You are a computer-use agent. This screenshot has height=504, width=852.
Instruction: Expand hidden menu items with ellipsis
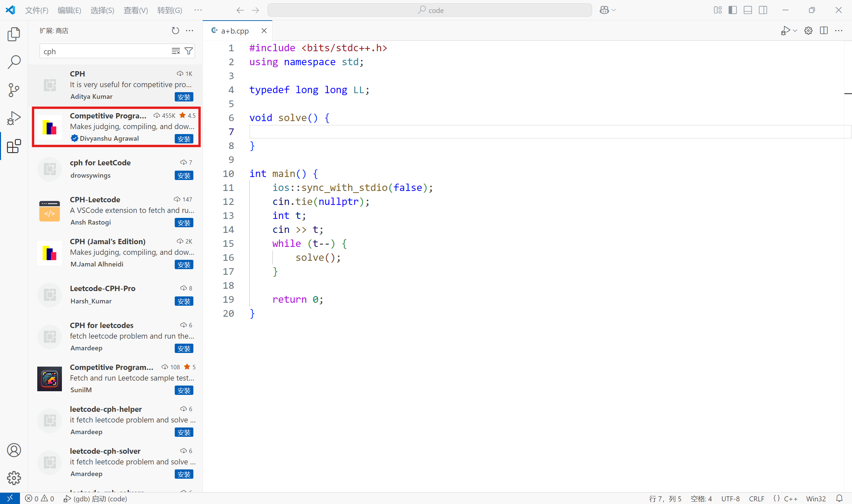point(198,10)
